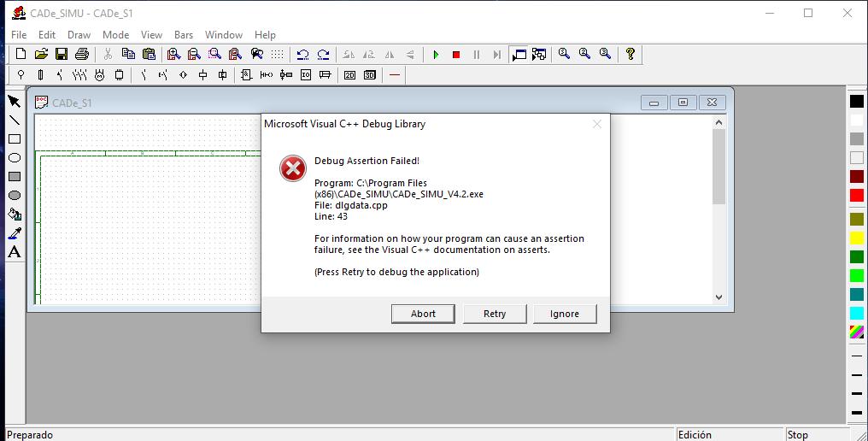868x441 pixels.
Task: Undo the last action with the undo arrow
Action: (x=302, y=55)
